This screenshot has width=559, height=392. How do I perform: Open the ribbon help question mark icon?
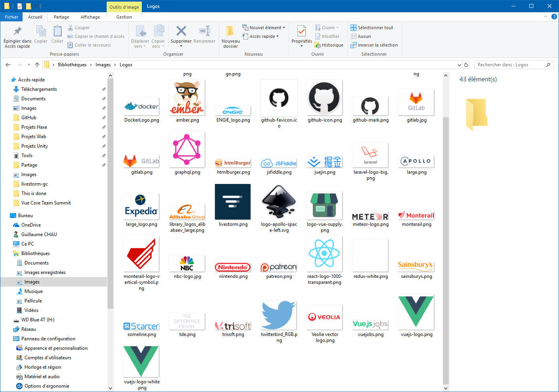tap(554, 17)
